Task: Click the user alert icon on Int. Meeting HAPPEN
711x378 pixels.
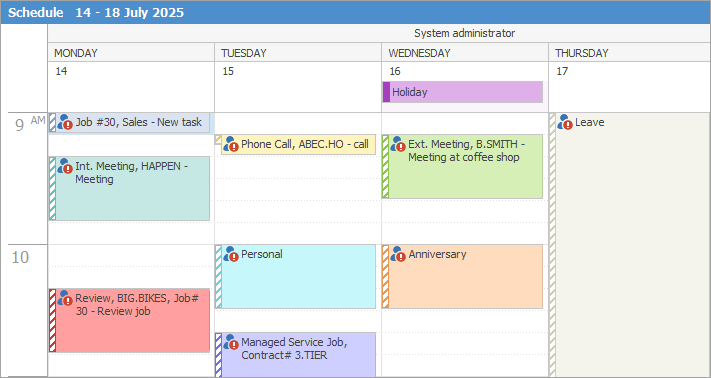Action: pos(65,166)
